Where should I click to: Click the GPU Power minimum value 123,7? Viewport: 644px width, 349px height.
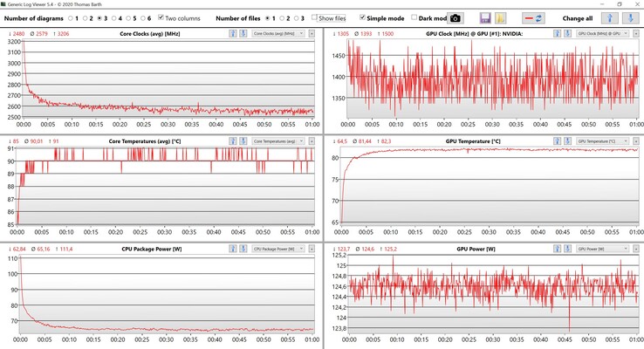[x=342, y=249]
